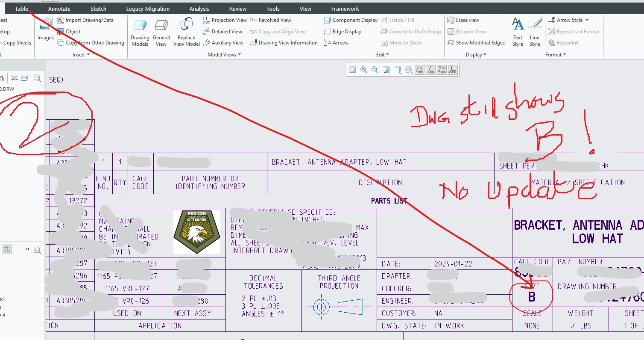644x340 pixels.
Task: Expand the Insert group dropdown
Action: (81, 55)
